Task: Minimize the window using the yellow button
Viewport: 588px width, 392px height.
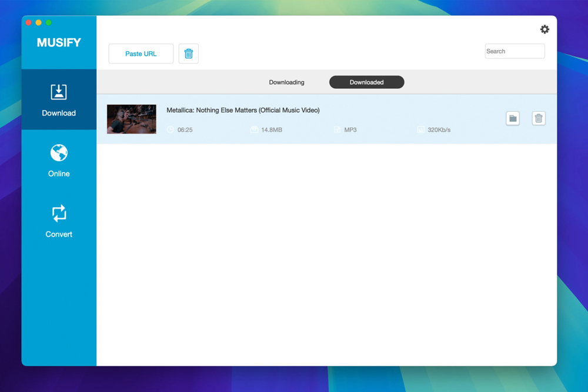Action: pyautogui.click(x=39, y=22)
